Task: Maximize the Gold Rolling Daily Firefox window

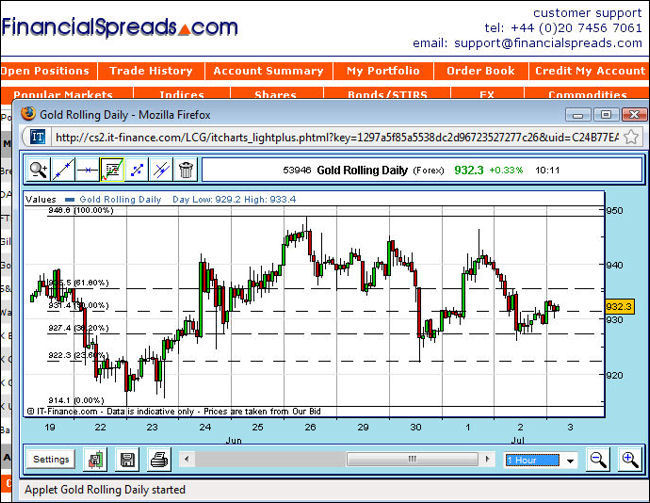Action: click(606, 114)
